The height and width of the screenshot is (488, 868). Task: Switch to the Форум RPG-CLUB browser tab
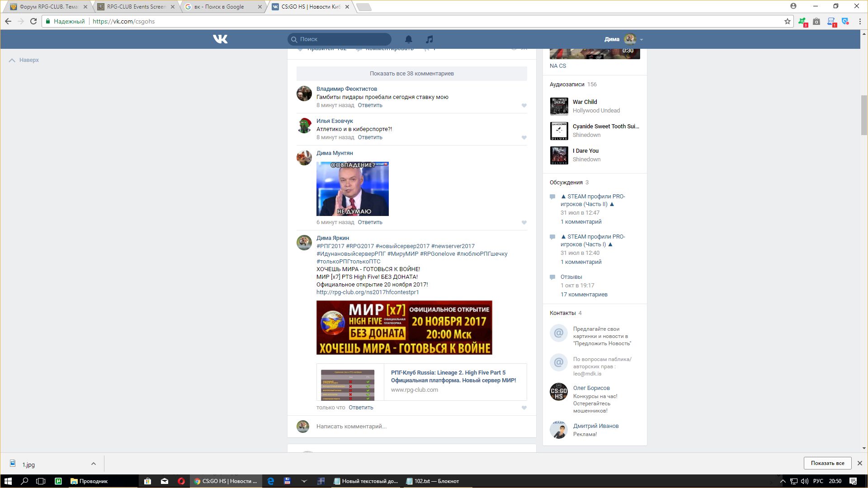click(x=48, y=7)
